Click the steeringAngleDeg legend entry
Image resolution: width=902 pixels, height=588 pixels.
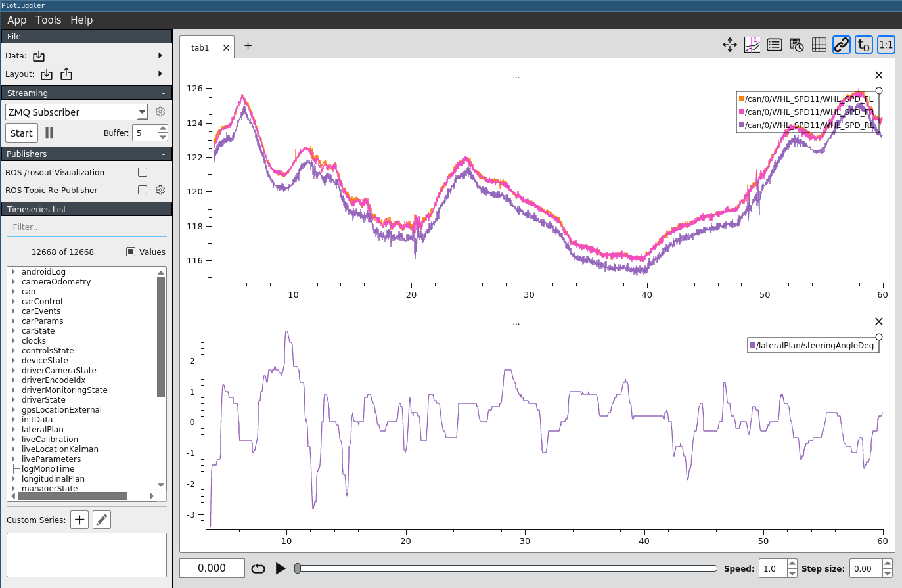pyautogui.click(x=812, y=345)
